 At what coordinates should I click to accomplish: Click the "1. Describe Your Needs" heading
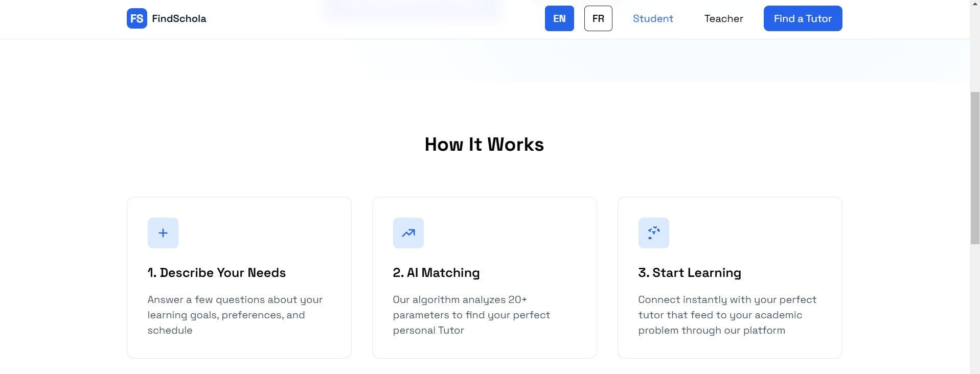point(217,273)
